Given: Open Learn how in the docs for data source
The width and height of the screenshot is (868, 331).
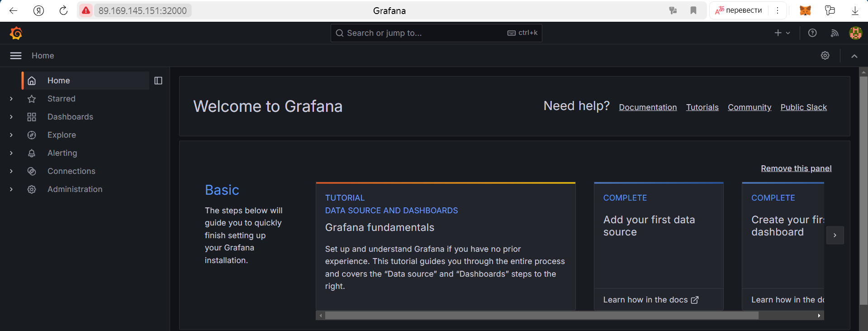Looking at the screenshot, I should coord(650,300).
